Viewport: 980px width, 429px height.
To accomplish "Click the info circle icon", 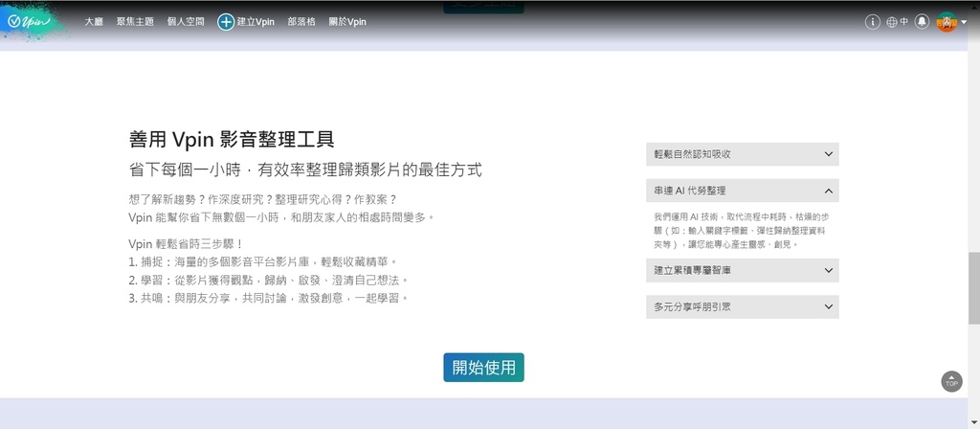I will coord(873,22).
